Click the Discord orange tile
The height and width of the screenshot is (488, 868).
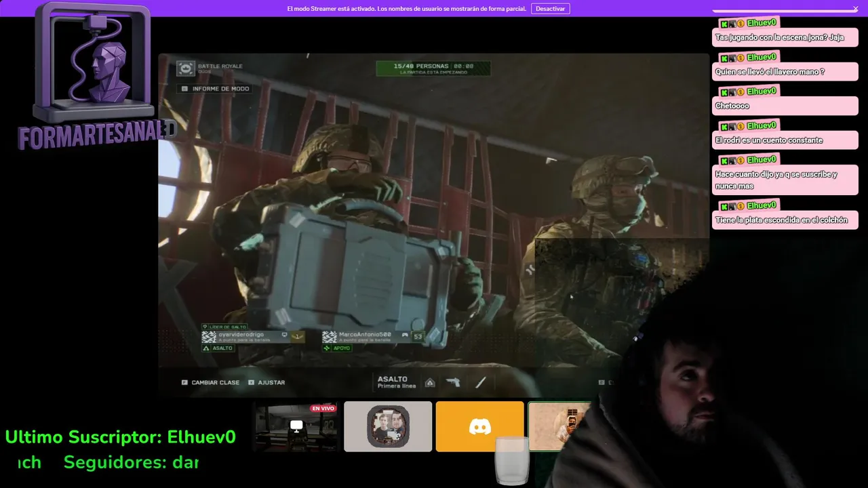479,426
